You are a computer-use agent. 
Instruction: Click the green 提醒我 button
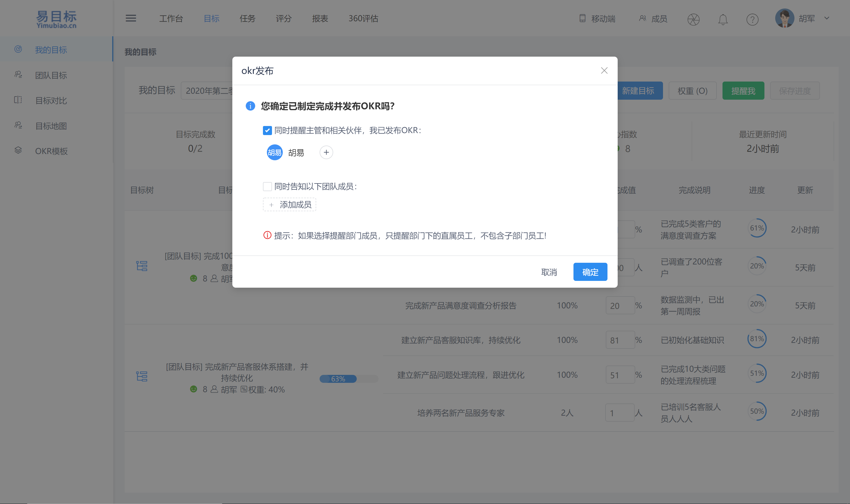[x=743, y=91]
